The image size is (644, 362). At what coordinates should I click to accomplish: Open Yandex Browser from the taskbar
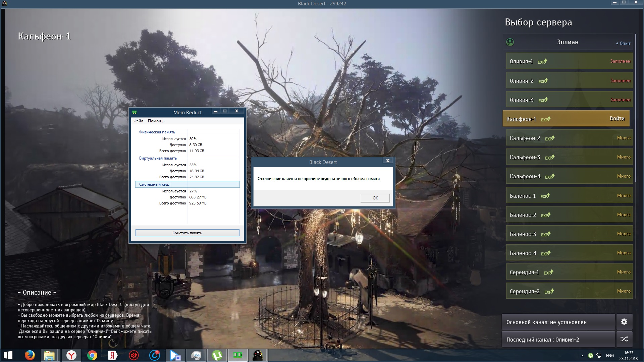coord(71,355)
